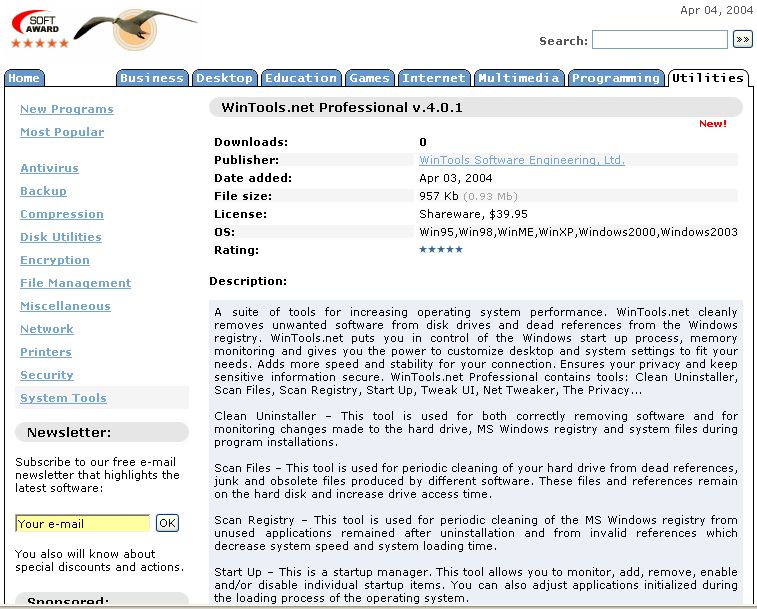Switch to the Multimedia tab

click(x=519, y=78)
